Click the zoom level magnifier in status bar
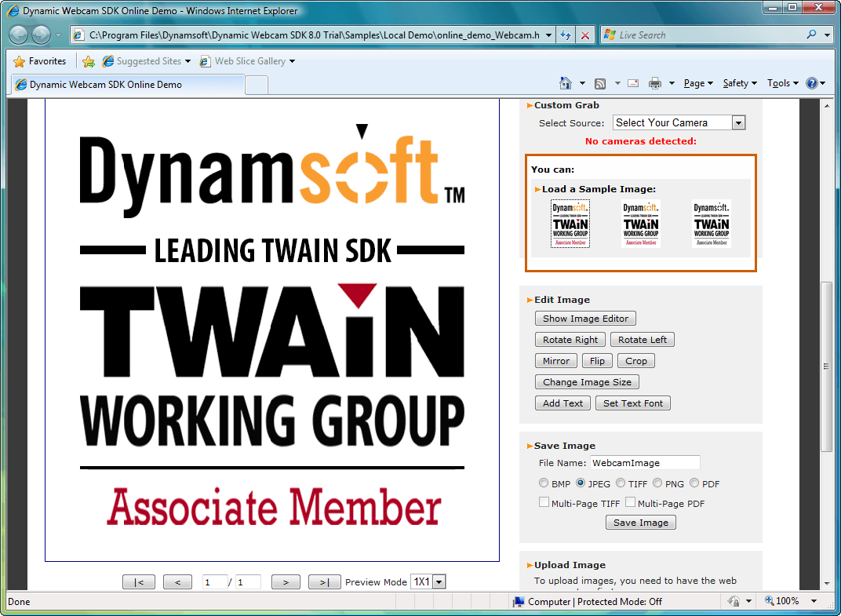Viewport: 841px width, 616px height. pyautogui.click(x=770, y=601)
